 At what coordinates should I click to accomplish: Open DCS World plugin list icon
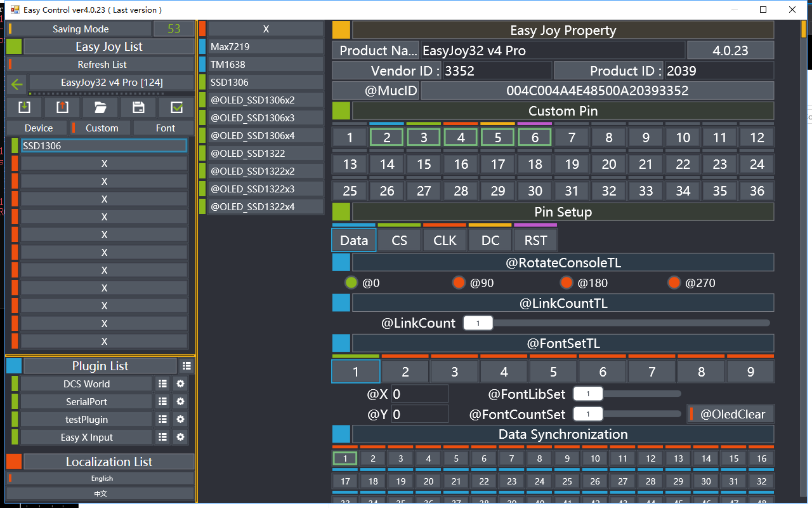(162, 384)
